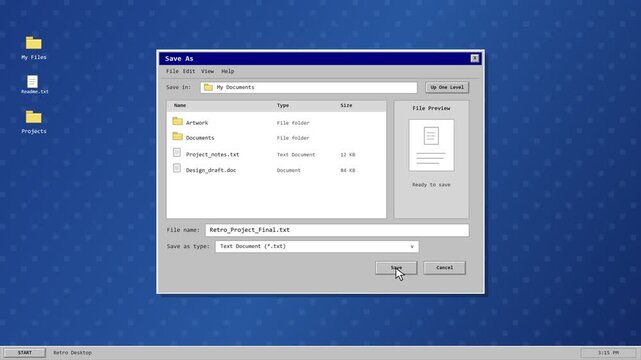Open the Projects desktop folder icon
This screenshot has width=641, height=360.
pyautogui.click(x=34, y=117)
